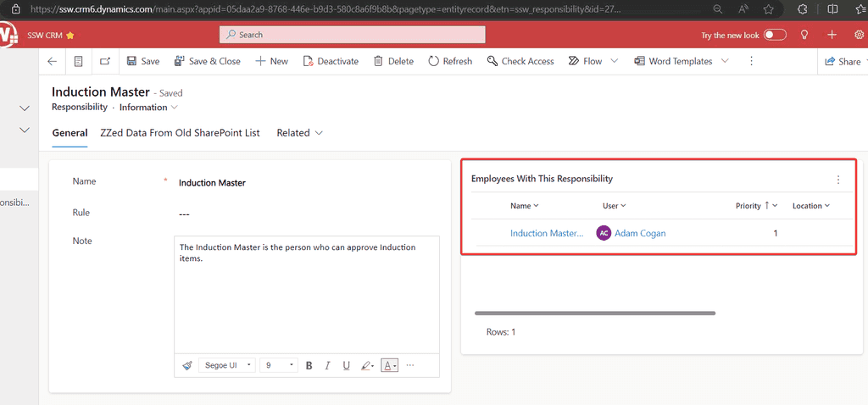Open record in new window icon
Image resolution: width=868 pixels, height=405 pixels.
[105, 61]
